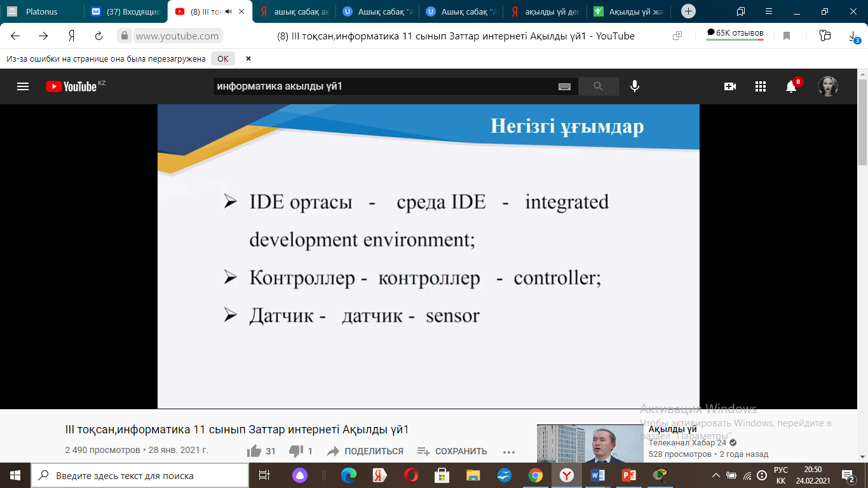This screenshot has width=868, height=488.
Task: Switch to the Platonus tab
Action: click(42, 11)
